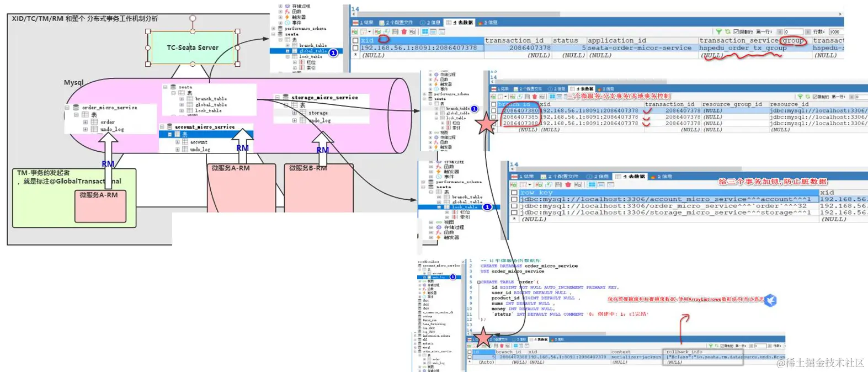Click lightning trigger icon in tree beside global_table grid
The image size is (868, 372).
point(287,17)
